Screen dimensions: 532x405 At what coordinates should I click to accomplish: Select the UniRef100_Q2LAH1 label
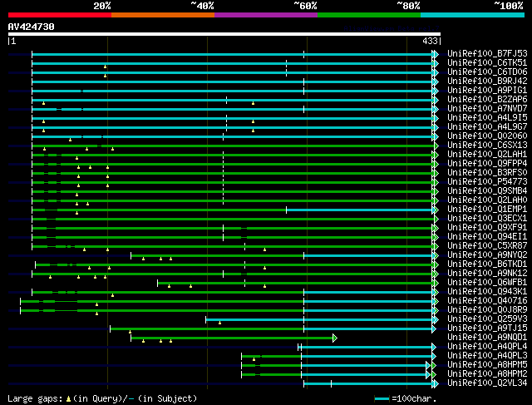point(487,155)
